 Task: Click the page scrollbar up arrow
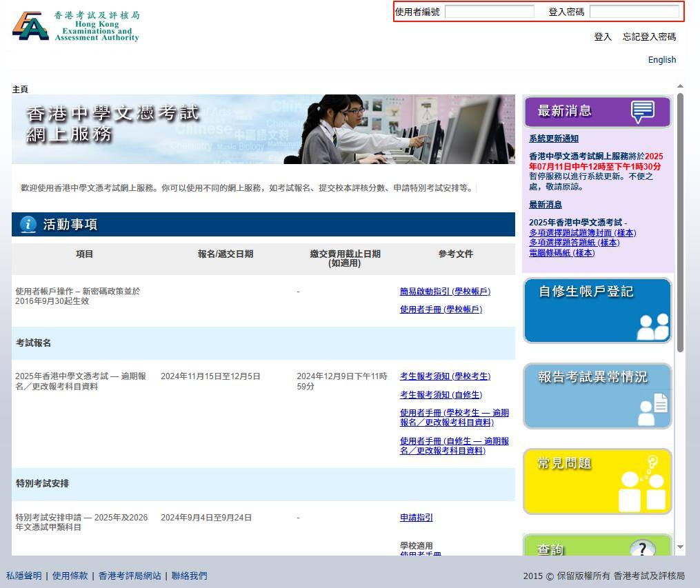point(680,85)
